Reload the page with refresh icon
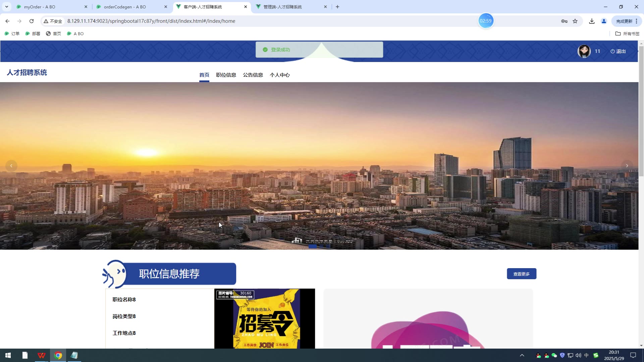 pos(32,21)
